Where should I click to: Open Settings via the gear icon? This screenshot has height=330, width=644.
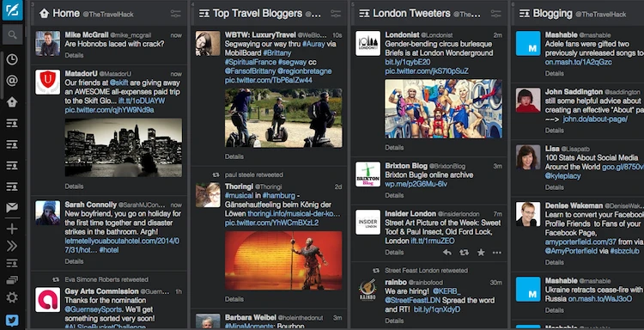(x=12, y=297)
